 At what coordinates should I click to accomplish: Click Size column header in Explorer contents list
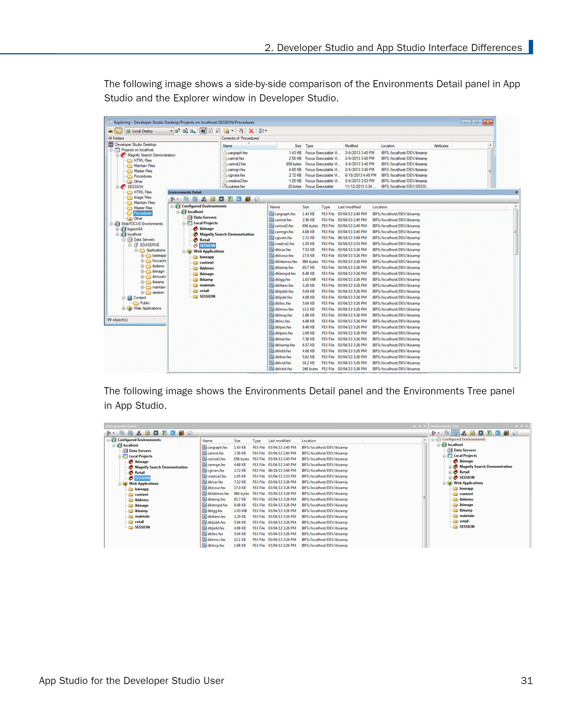(290, 146)
